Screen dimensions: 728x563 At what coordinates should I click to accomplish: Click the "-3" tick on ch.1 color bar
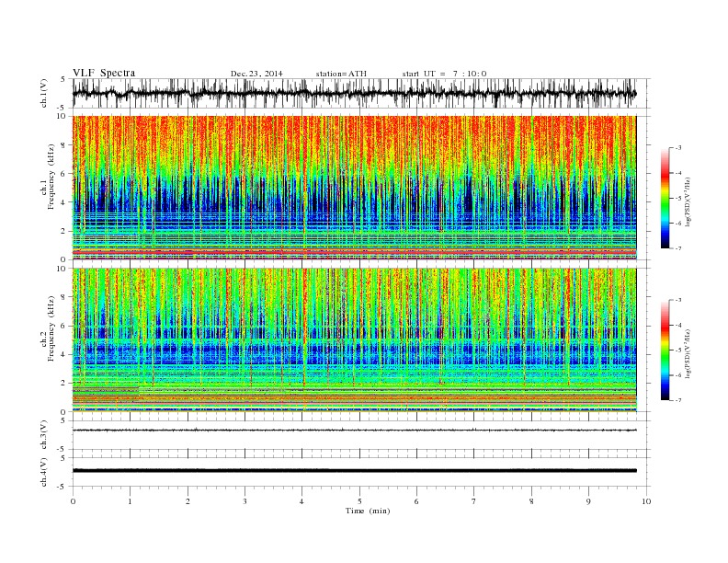677,148
